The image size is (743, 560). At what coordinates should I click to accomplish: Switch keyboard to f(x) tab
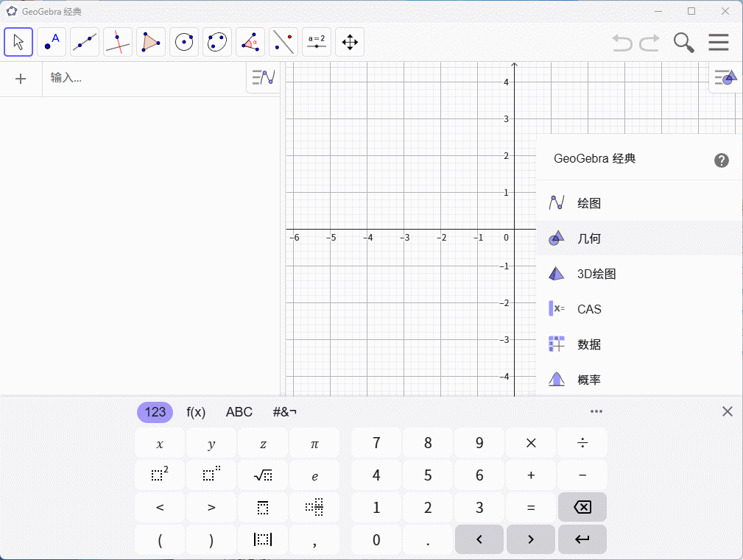196,412
